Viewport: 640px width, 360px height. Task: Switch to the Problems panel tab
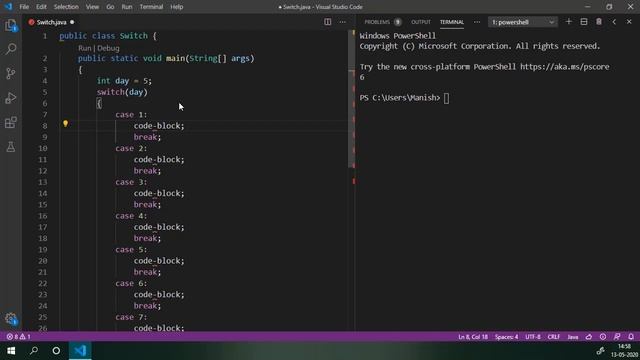click(x=382, y=22)
